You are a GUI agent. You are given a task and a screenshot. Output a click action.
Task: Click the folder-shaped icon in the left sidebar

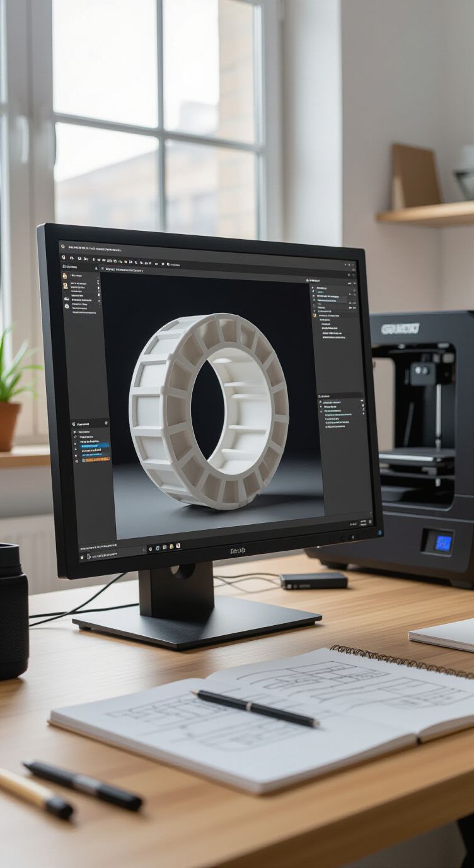(66, 298)
